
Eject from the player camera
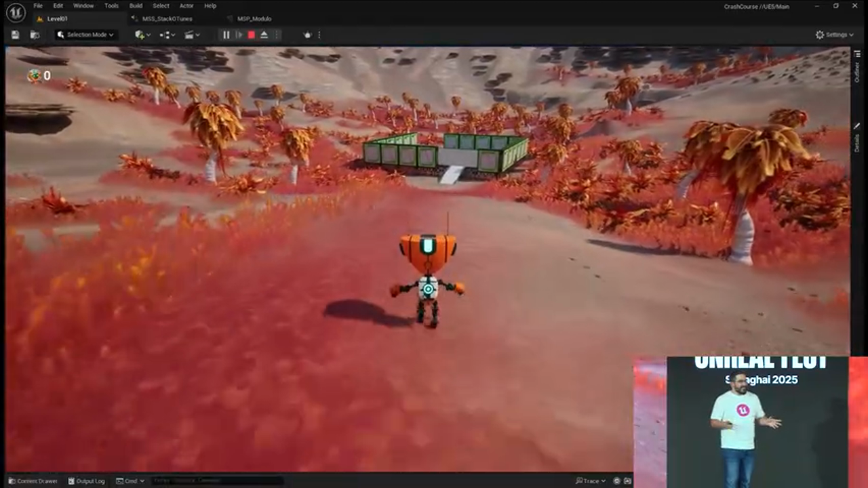click(264, 35)
